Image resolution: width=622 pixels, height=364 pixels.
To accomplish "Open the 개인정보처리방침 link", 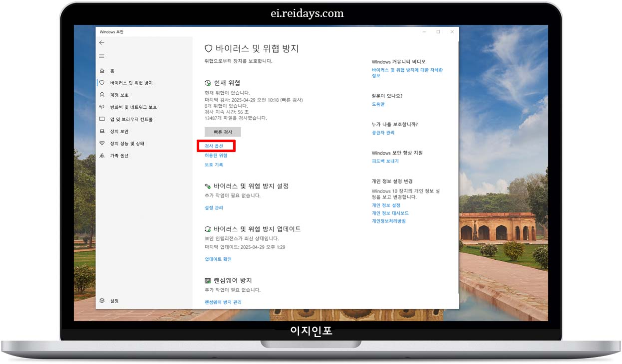I will click(388, 221).
